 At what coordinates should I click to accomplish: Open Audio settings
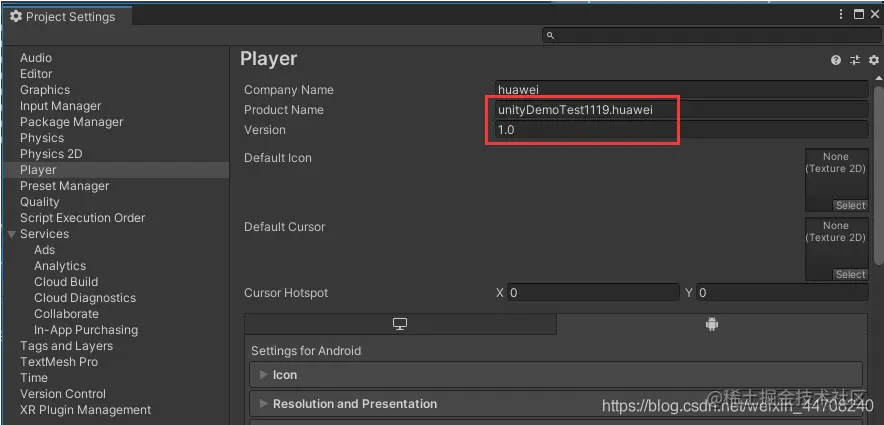(x=36, y=58)
